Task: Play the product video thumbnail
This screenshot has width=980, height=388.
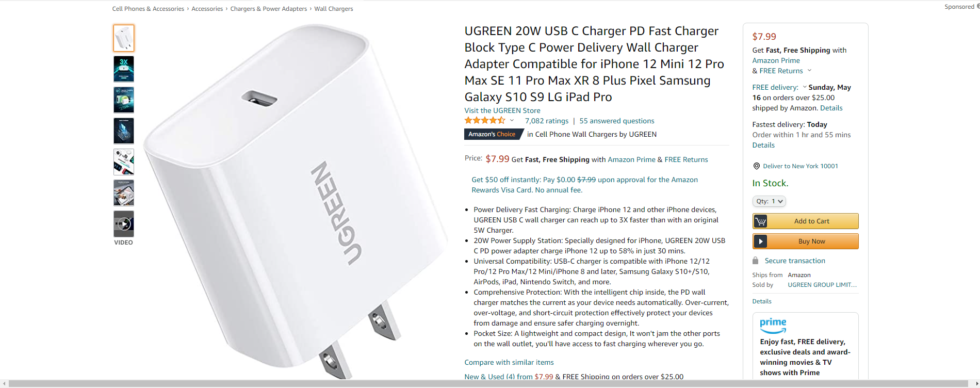Action: click(x=124, y=224)
